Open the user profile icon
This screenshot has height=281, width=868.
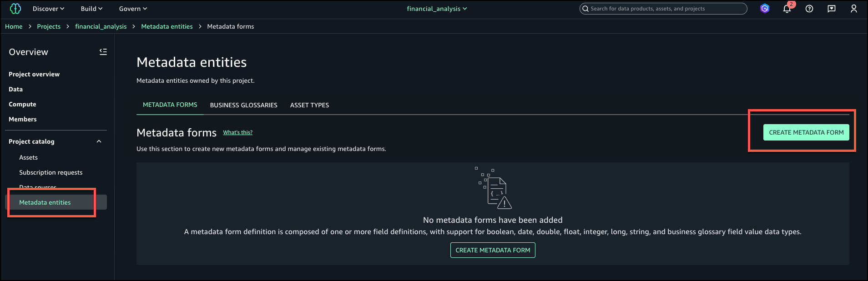click(x=854, y=9)
